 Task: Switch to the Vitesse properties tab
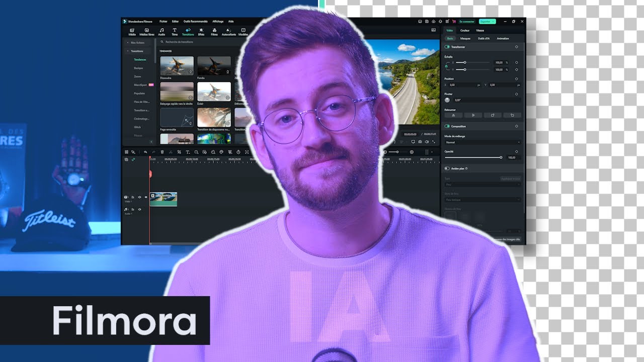480,30
